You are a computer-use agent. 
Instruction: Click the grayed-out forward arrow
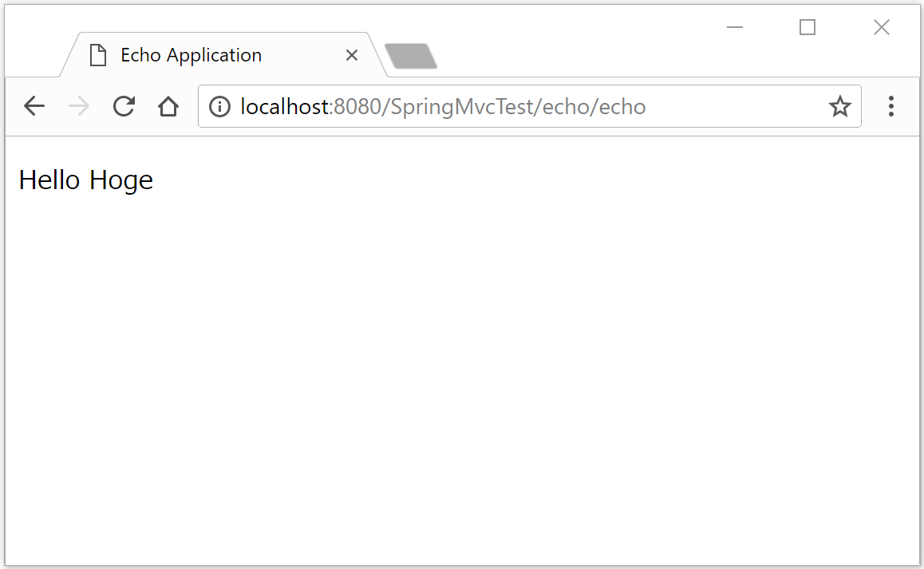pos(78,105)
